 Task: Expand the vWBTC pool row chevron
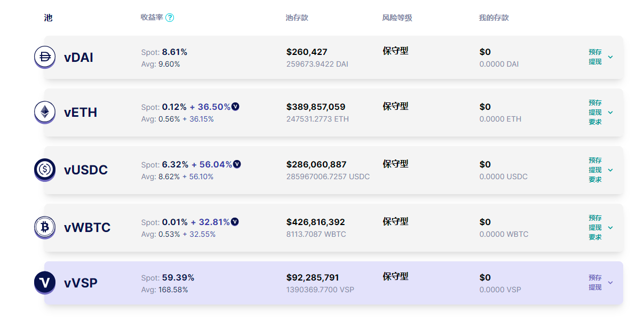610,228
